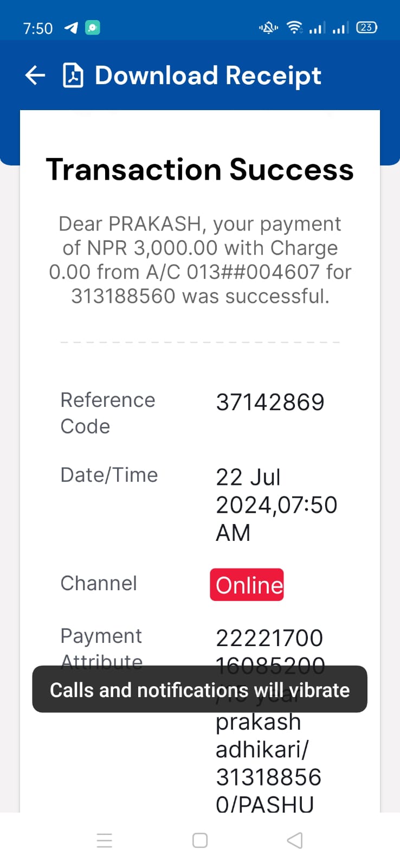Screen dimensions: 400x868
Task: Dismiss Calls and notifications will vibrate toast
Action: [200, 690]
